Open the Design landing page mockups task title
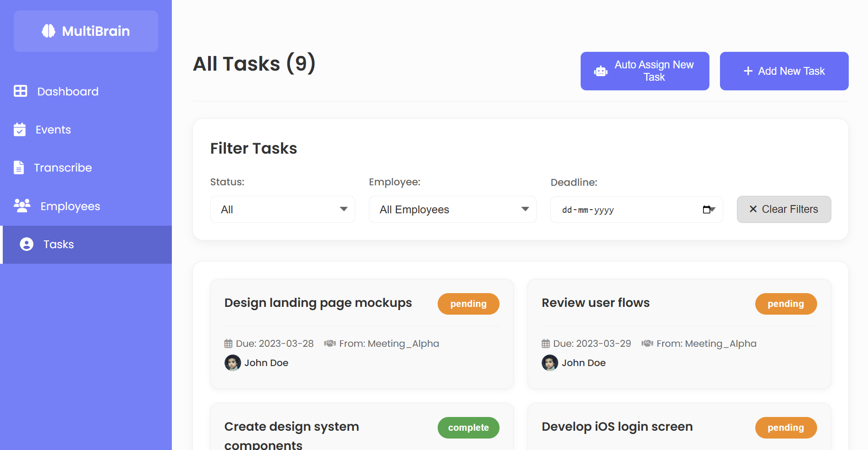868x450 pixels. pyautogui.click(x=318, y=303)
